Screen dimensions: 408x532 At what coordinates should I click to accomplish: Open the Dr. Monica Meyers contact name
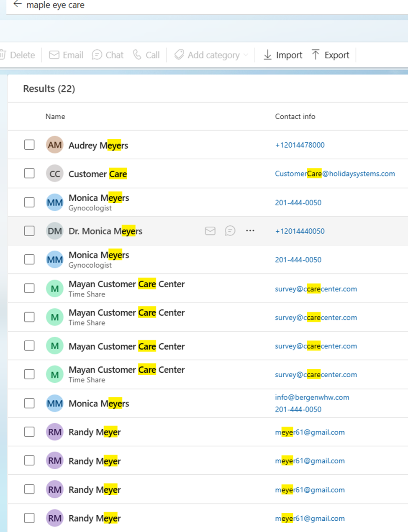tap(105, 231)
